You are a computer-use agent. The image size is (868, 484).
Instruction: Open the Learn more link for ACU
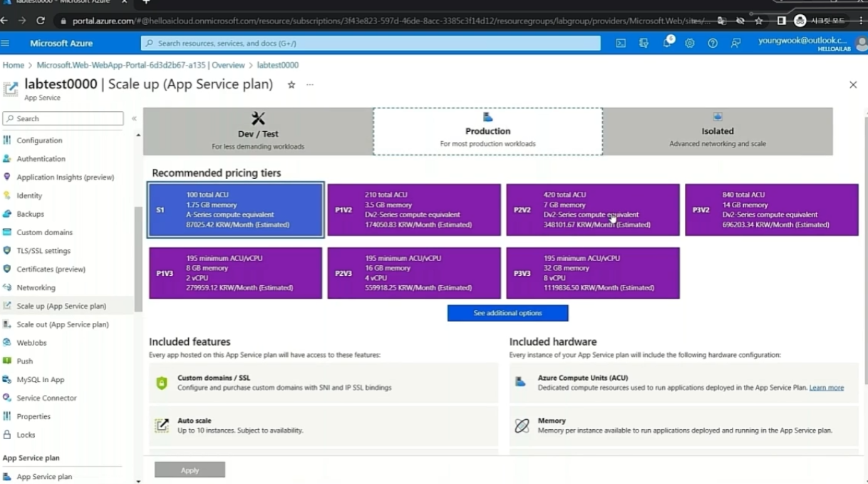827,388
